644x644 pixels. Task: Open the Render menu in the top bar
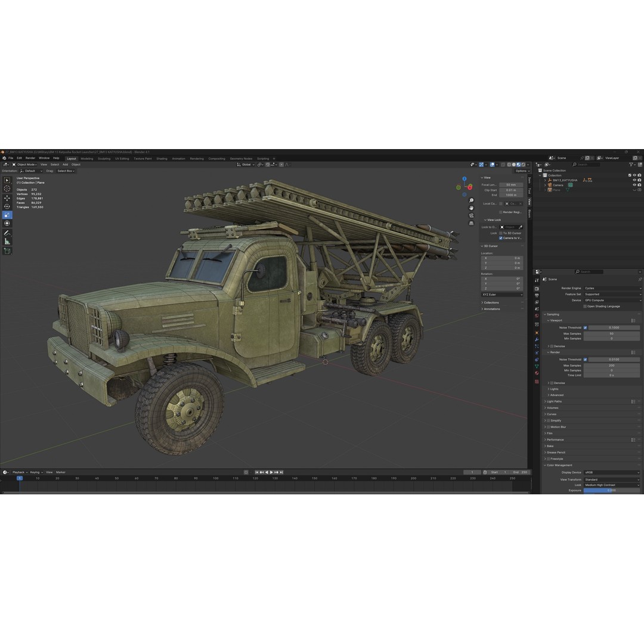coord(29,159)
